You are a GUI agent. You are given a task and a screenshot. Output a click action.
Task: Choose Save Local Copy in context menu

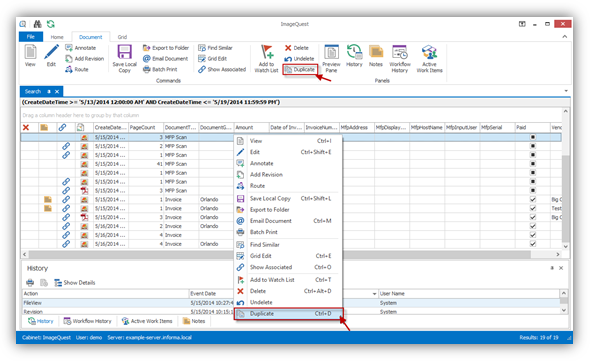point(289,198)
